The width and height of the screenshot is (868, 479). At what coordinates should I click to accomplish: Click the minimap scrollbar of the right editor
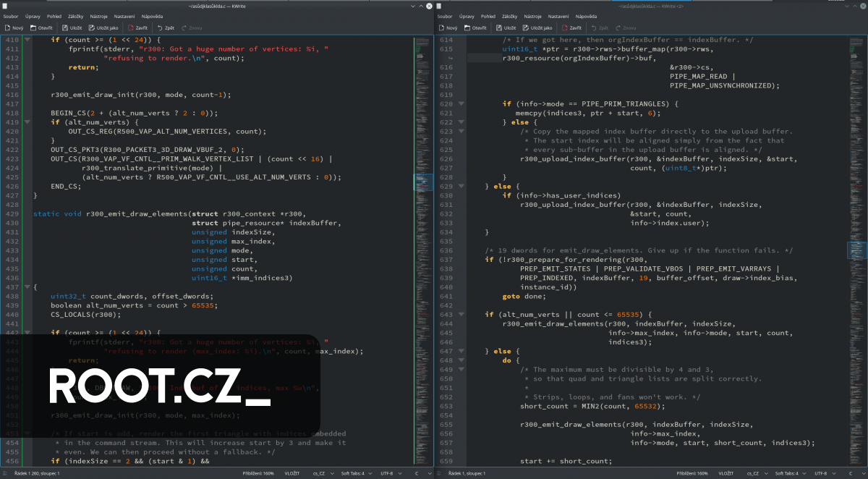[x=856, y=250]
